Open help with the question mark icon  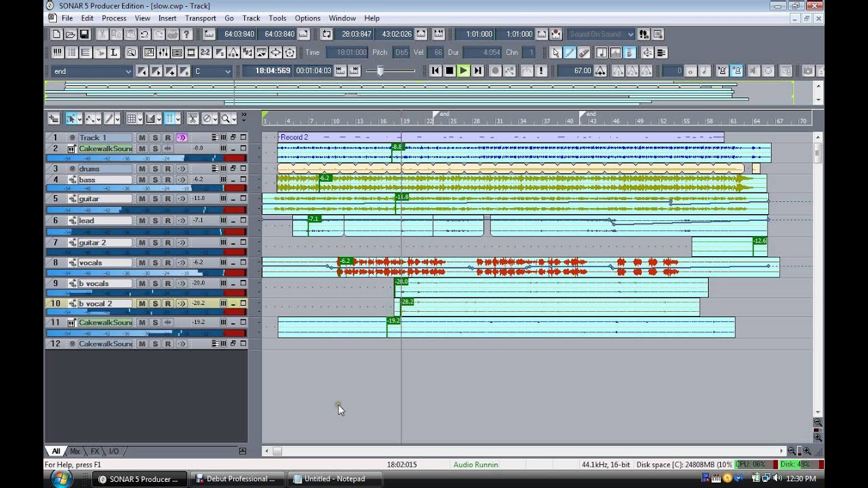(186, 34)
